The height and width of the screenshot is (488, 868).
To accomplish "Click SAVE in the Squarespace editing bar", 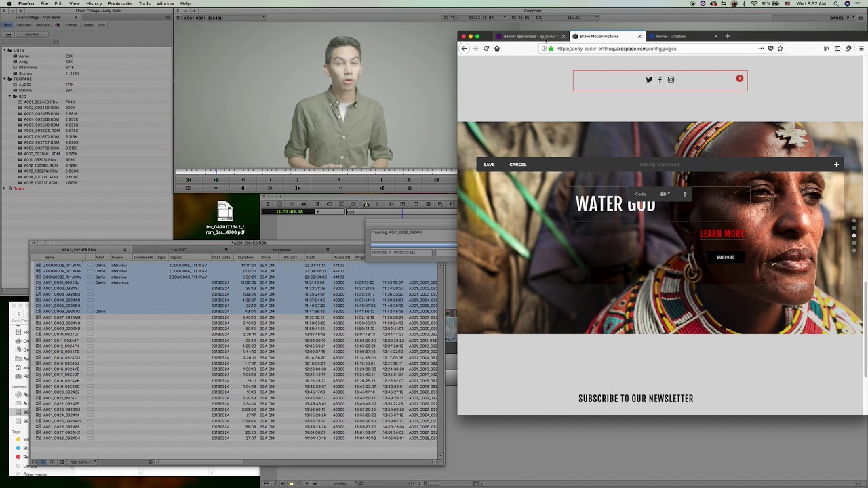I will (489, 164).
